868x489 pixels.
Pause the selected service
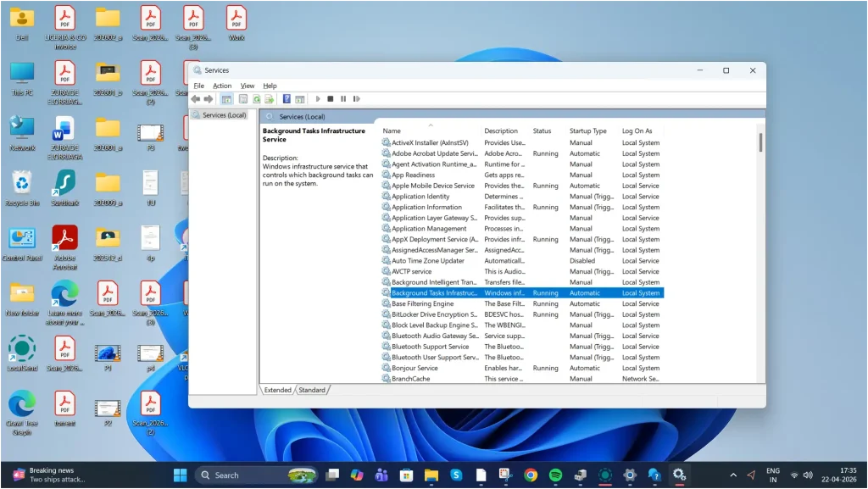[x=342, y=98]
